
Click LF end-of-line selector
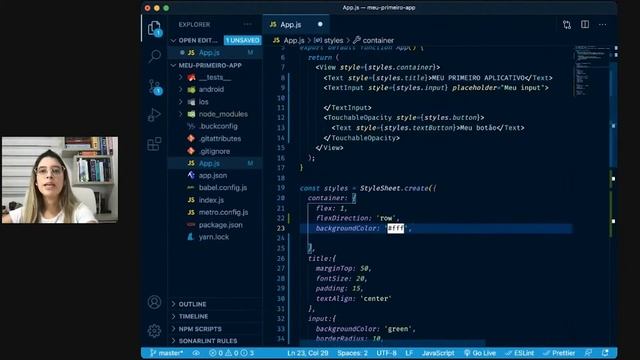click(409, 353)
